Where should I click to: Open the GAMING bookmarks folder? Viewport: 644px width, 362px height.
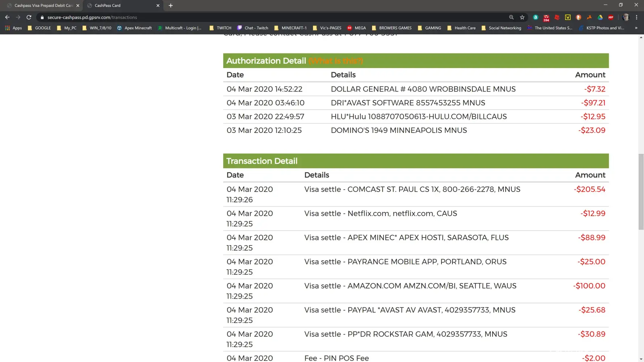click(x=429, y=28)
